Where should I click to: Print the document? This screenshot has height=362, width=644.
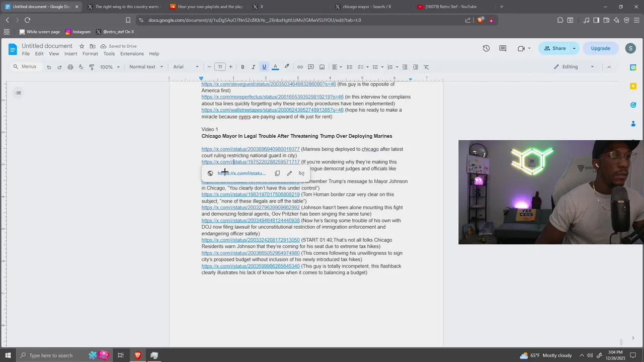click(x=70, y=67)
